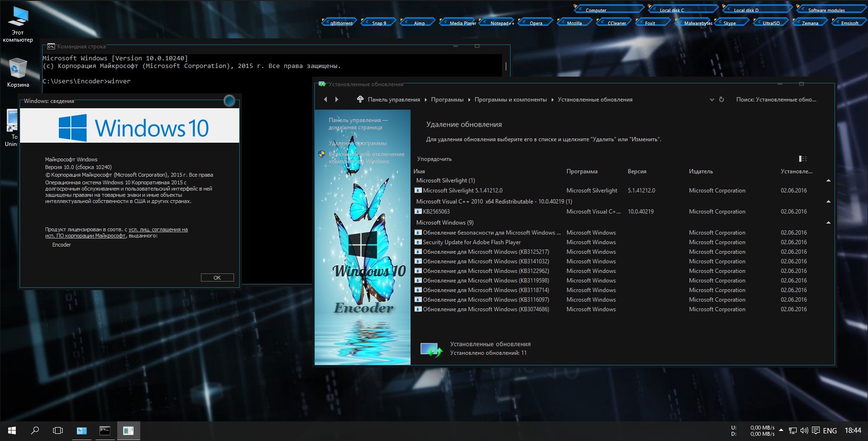
Task: Open the Mozilla shortcut
Action: click(574, 23)
